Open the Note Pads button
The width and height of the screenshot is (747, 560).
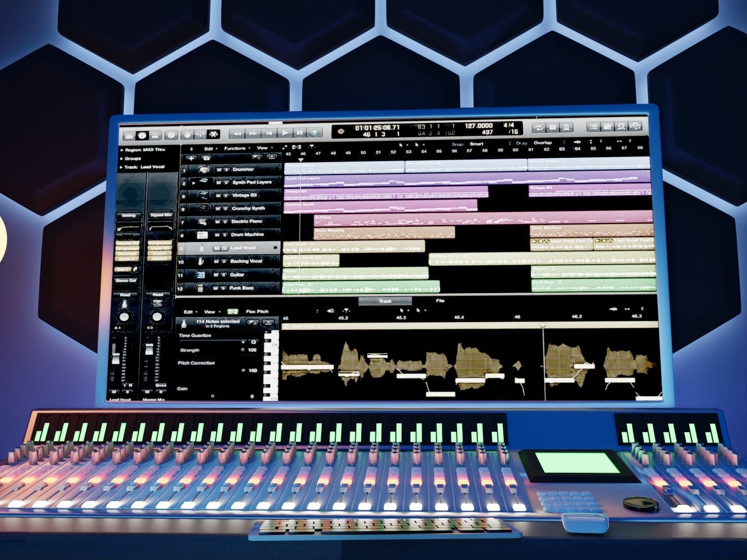[607, 126]
